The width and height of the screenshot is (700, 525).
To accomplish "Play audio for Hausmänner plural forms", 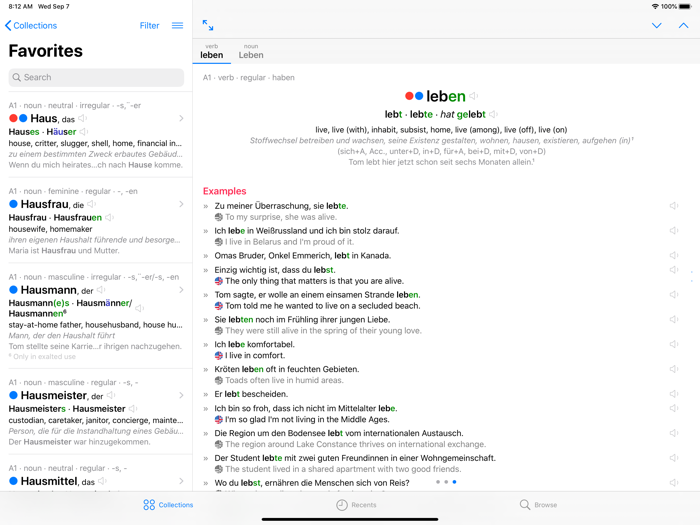I will tap(139, 308).
